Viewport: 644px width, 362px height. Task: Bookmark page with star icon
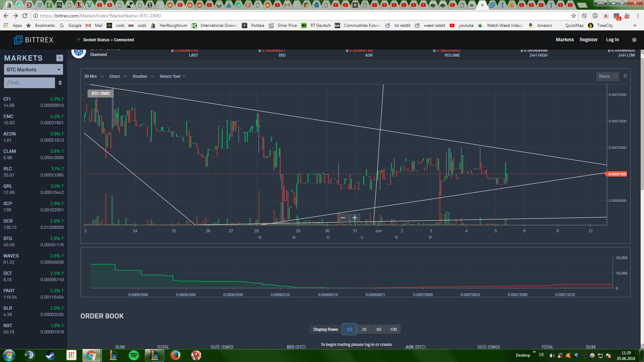click(574, 16)
